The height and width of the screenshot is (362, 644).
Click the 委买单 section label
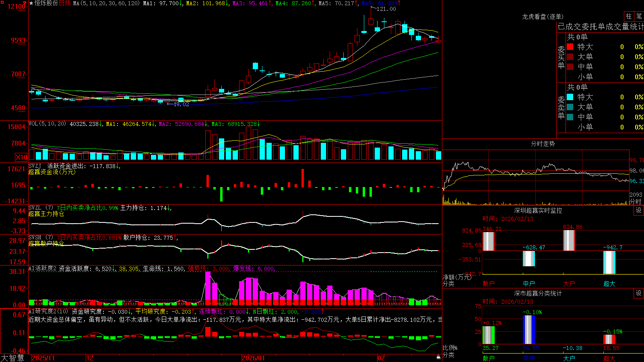click(561, 58)
